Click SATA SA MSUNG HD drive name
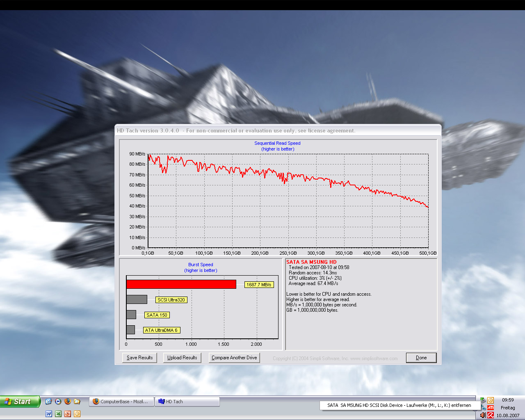 point(311,262)
